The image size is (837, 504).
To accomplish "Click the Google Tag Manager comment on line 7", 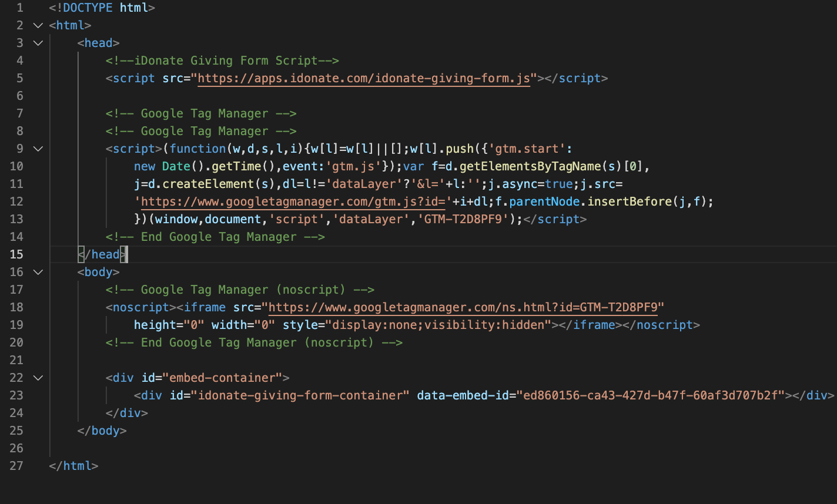I will coord(201,113).
